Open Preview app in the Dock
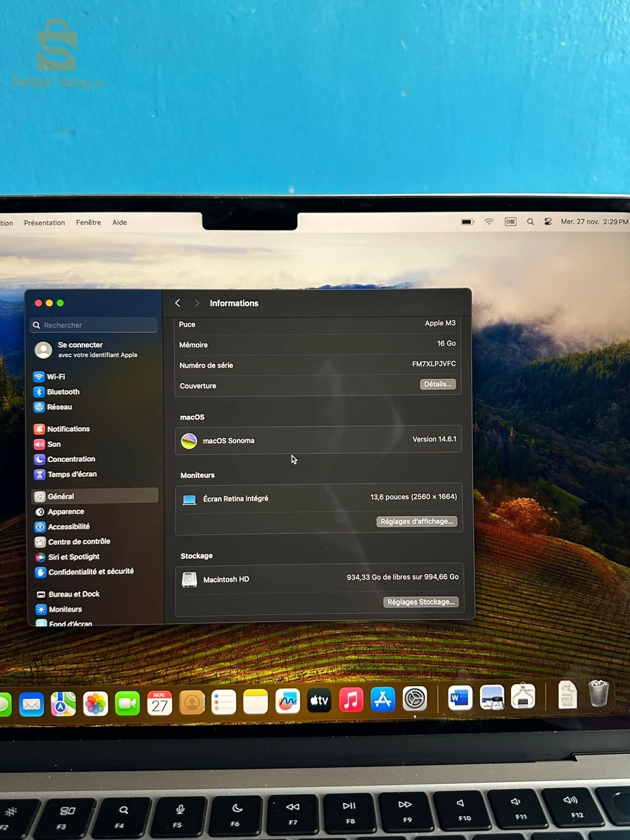The image size is (630, 840). point(492,697)
